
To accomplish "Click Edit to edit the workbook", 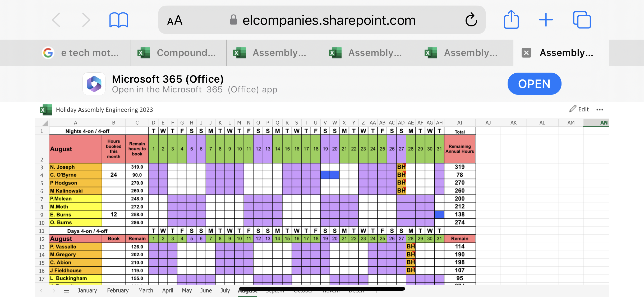I will click(579, 109).
